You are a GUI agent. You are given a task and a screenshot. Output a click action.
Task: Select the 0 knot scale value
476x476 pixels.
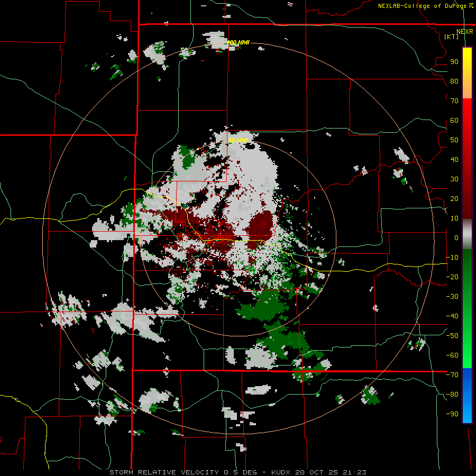coord(456,238)
